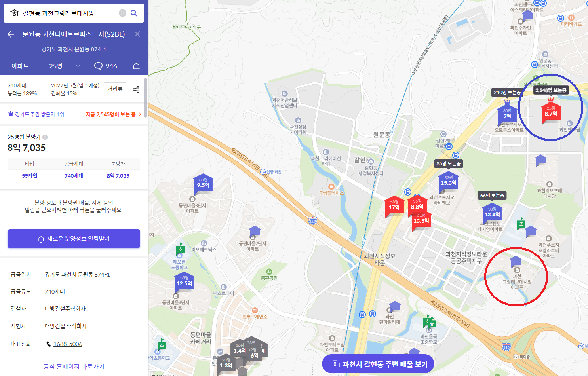
Task: Click the side panel scrollbar
Action: tap(145, 97)
